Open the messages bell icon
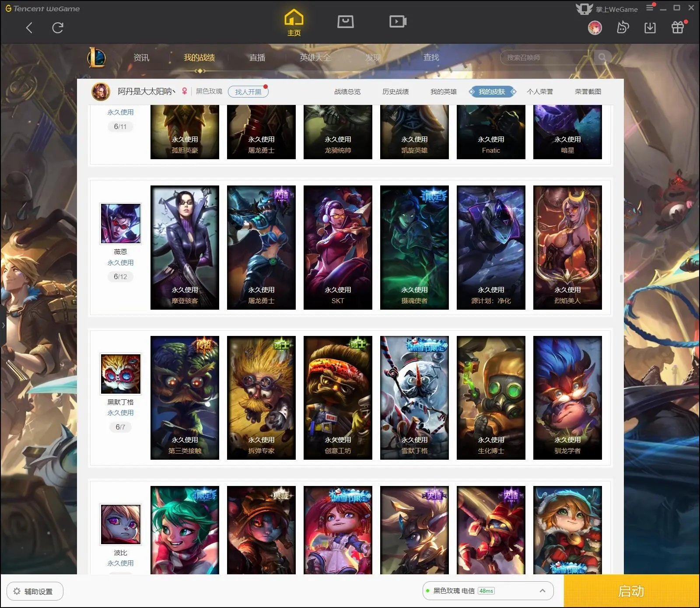Viewport: 700px width, 608px height. pyautogui.click(x=623, y=28)
